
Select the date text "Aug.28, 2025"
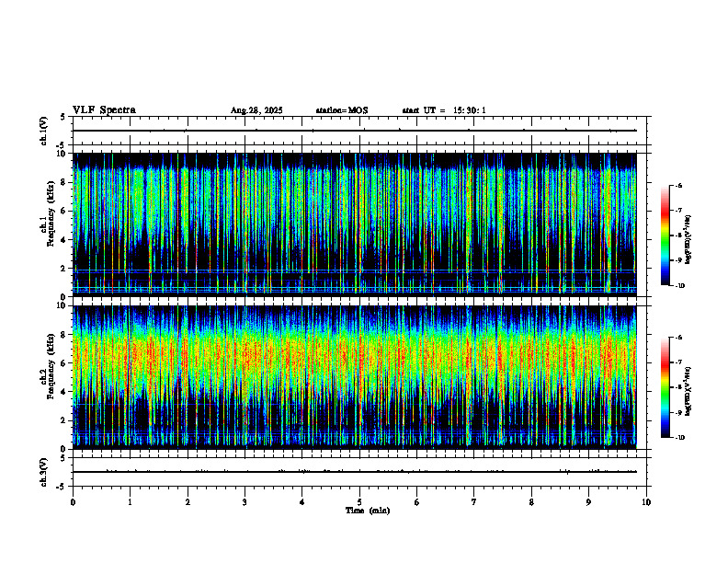click(256, 110)
